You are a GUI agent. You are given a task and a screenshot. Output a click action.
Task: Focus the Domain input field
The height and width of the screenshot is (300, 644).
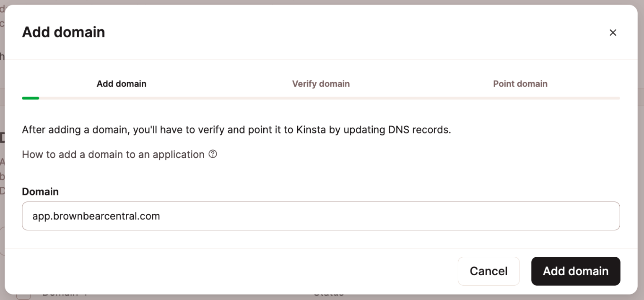coord(377,216)
